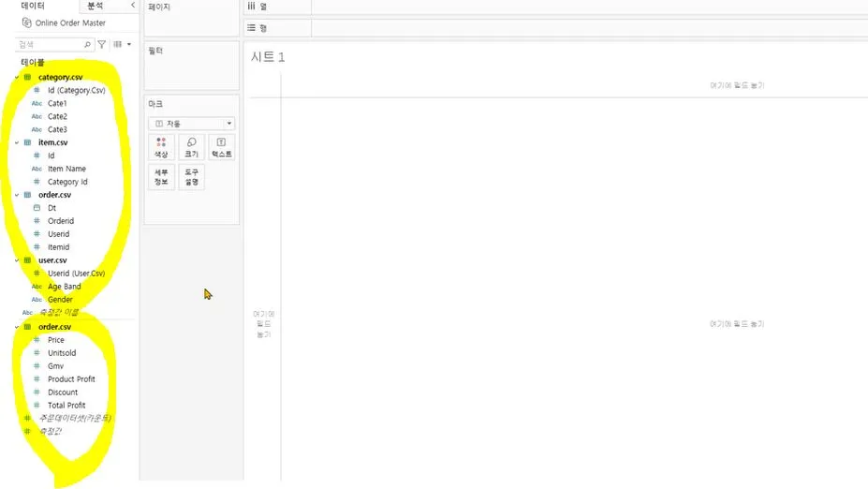
Task: Click the data pane view grid icon
Action: [118, 44]
